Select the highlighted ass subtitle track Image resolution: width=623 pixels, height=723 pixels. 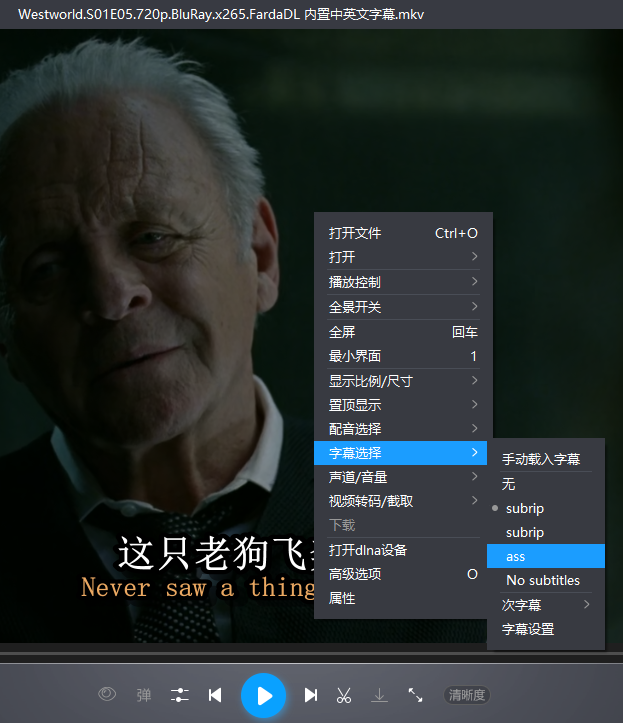(546, 556)
